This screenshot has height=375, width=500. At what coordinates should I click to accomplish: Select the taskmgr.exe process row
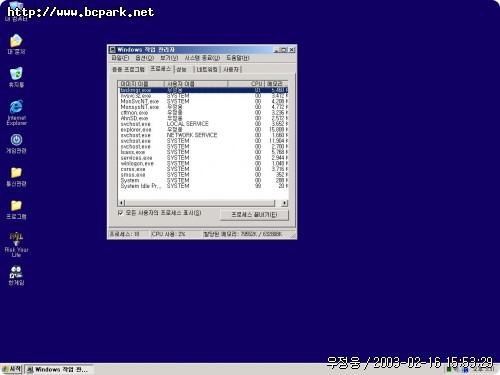pyautogui.click(x=203, y=90)
